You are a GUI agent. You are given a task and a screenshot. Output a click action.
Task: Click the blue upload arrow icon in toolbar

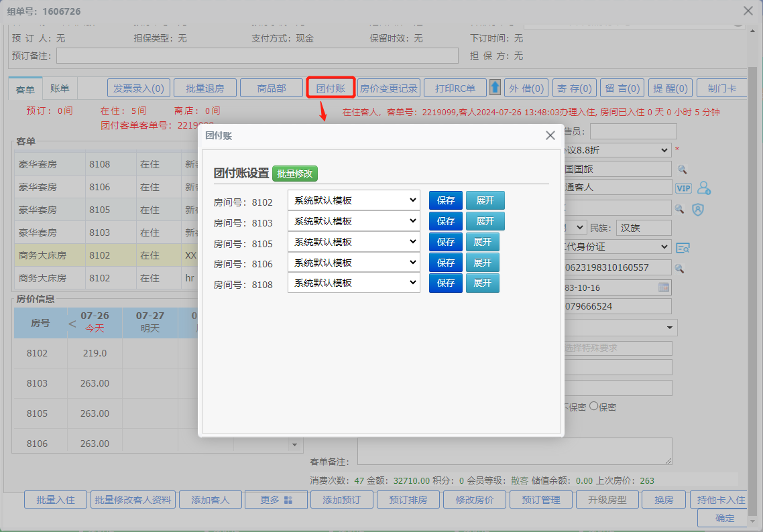[x=495, y=88]
